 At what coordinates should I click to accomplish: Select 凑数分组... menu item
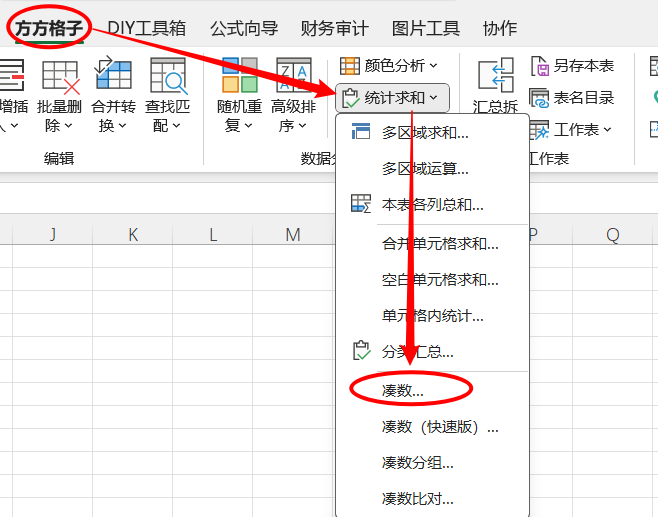pos(432,463)
